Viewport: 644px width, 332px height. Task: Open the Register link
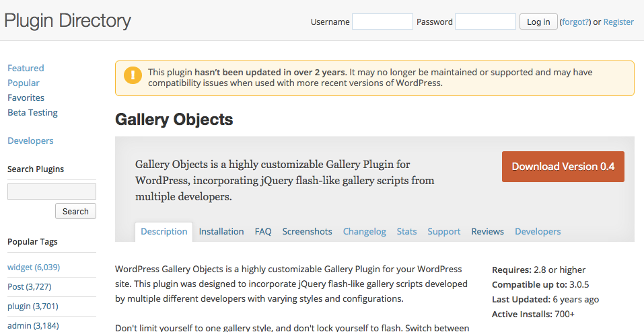pyautogui.click(x=618, y=22)
